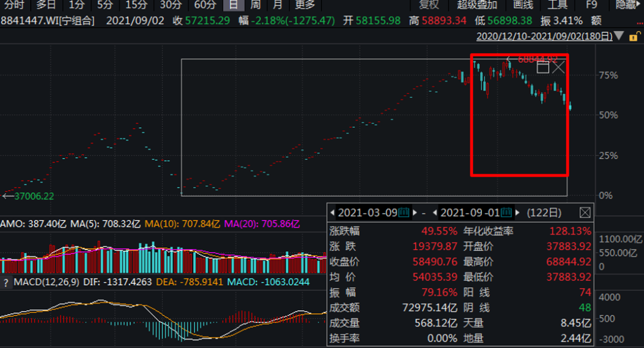Viewport: 644px width, 348px height.
Task: Click the 阳线 count 74
Action: click(x=586, y=292)
